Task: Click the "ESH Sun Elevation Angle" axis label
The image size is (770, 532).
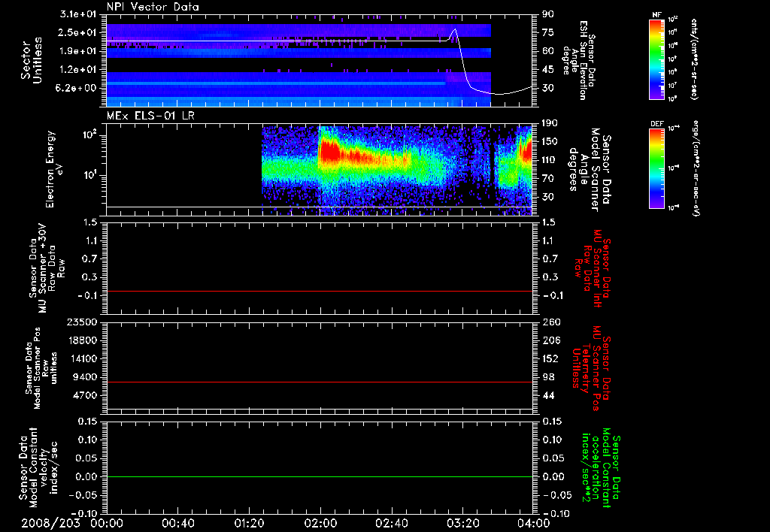Action: point(580,60)
